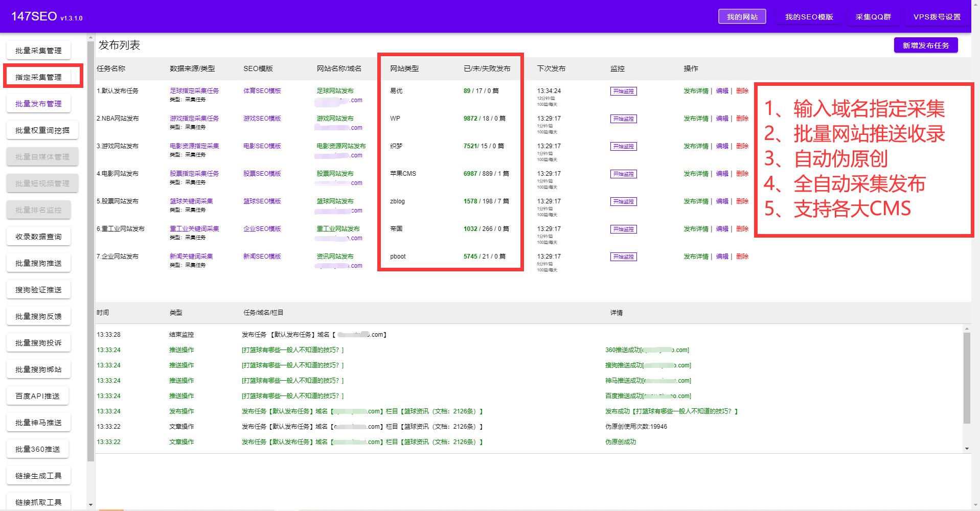Open 收录数据查询

38,236
